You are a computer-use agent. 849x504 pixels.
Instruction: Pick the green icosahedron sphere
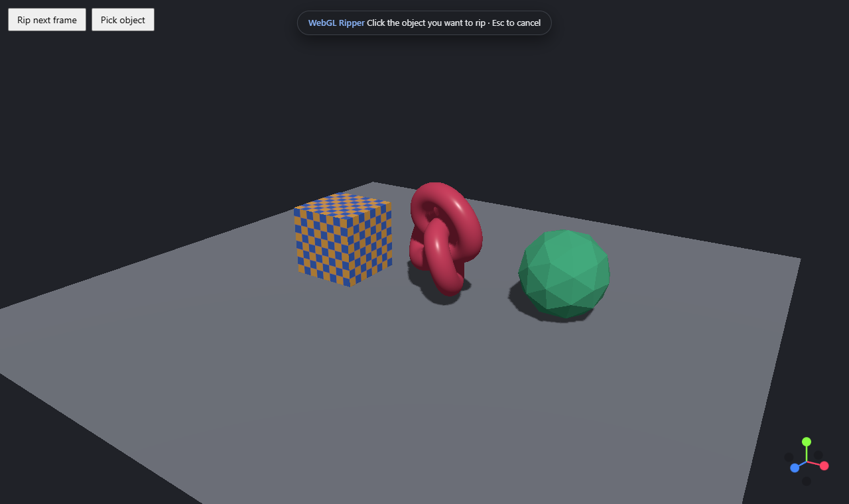[564, 273]
